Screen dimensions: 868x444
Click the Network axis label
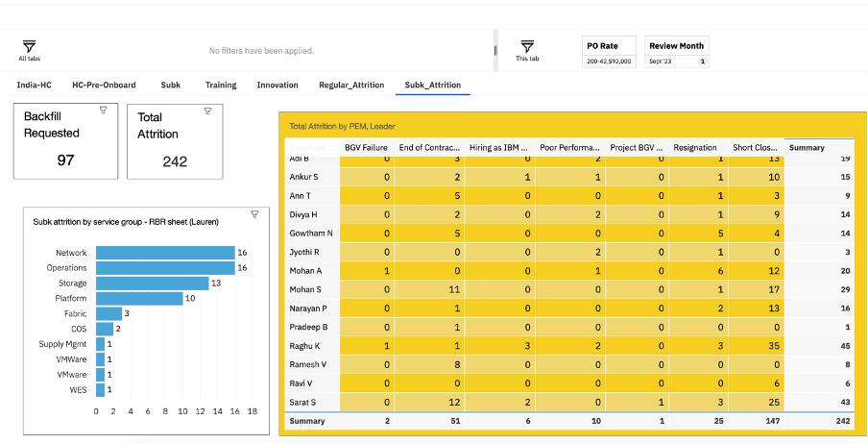pyautogui.click(x=71, y=253)
